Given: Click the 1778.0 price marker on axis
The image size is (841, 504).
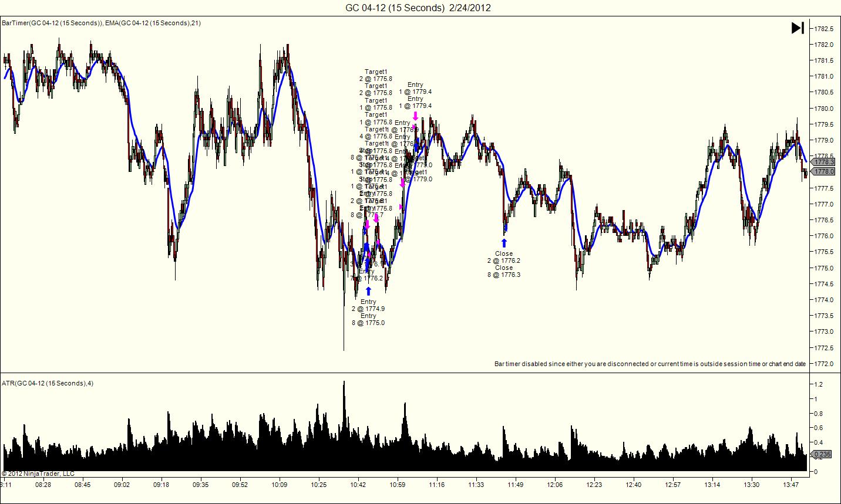Looking at the screenshot, I should [823, 171].
